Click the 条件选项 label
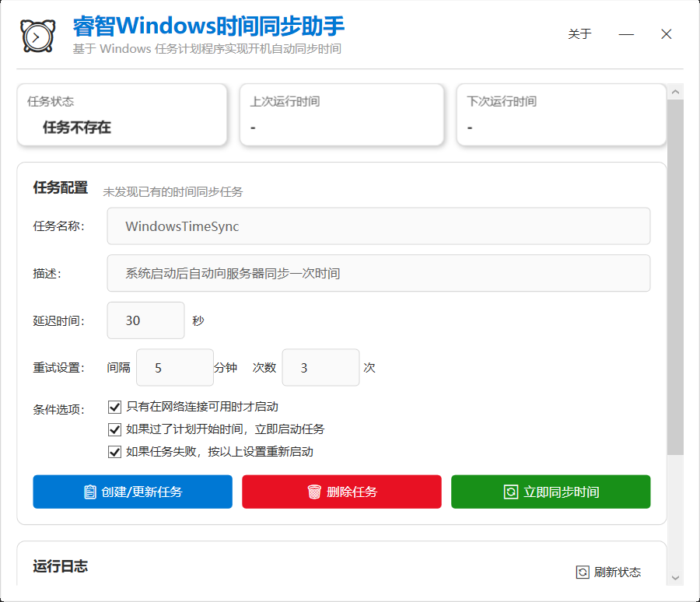The width and height of the screenshot is (700, 602). pyautogui.click(x=58, y=410)
